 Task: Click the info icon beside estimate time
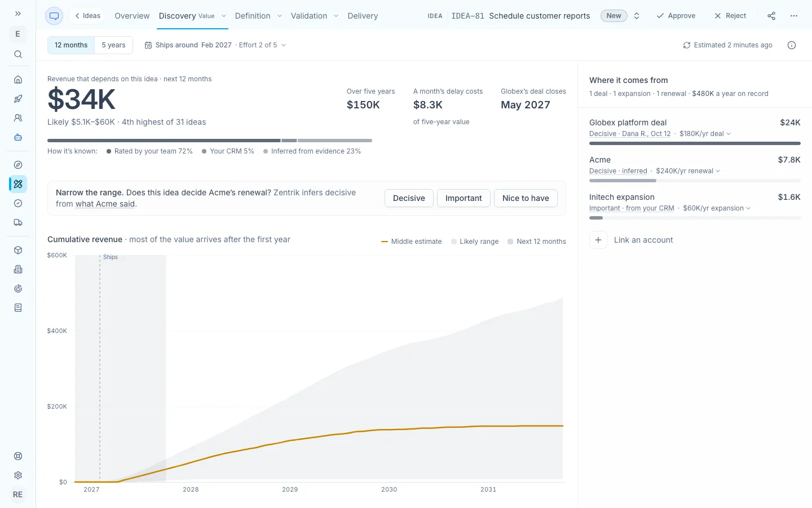pos(792,45)
